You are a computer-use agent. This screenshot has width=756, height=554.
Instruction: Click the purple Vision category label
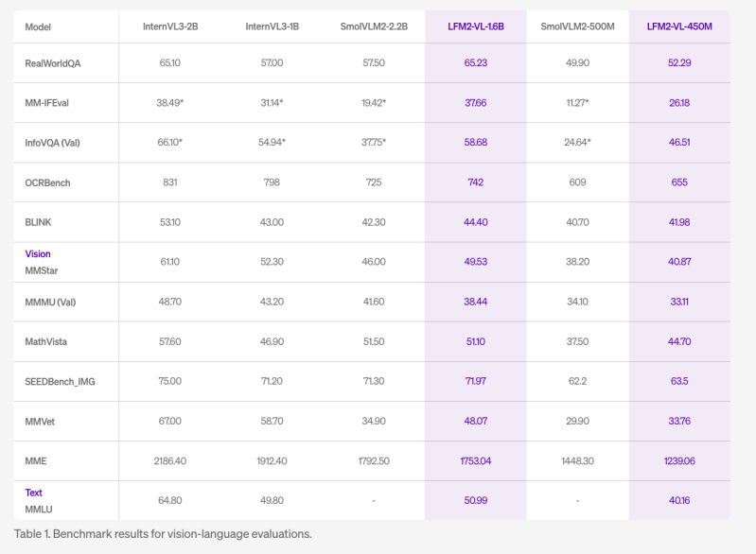[38, 253]
